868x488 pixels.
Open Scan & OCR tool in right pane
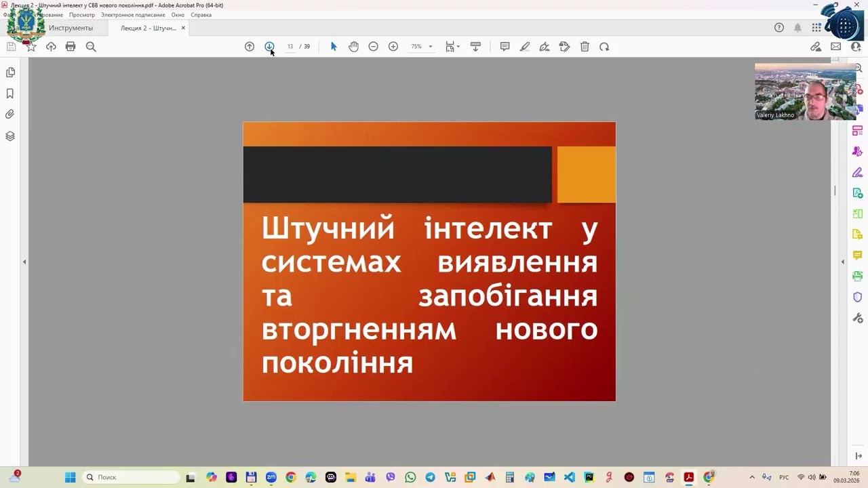pyautogui.click(x=857, y=277)
